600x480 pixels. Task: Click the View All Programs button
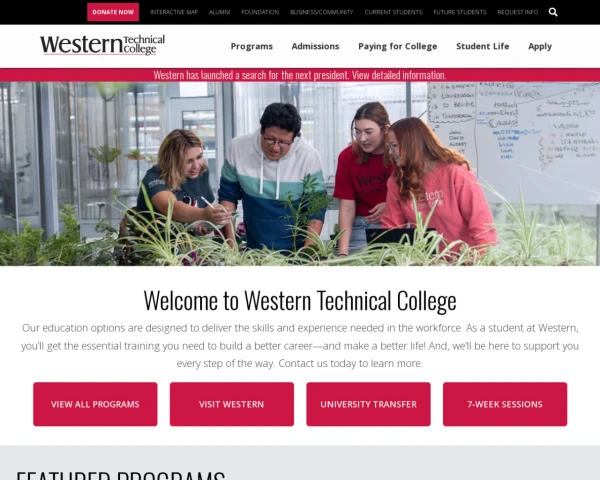(x=95, y=404)
